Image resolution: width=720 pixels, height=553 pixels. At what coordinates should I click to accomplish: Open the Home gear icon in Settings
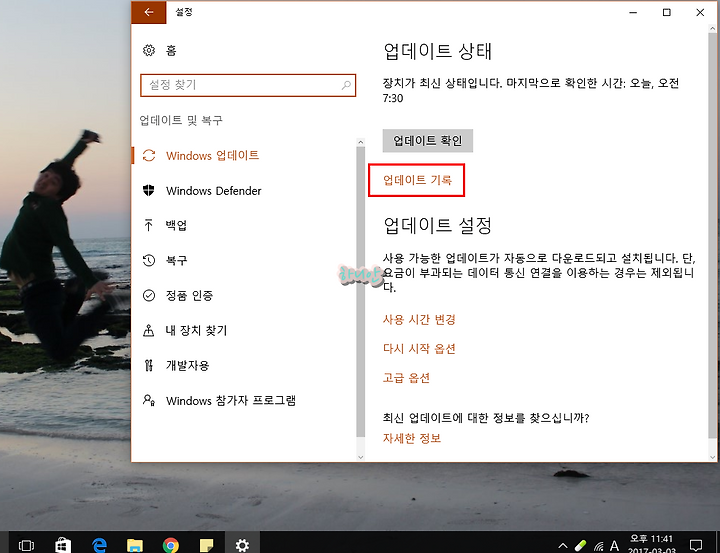point(149,50)
